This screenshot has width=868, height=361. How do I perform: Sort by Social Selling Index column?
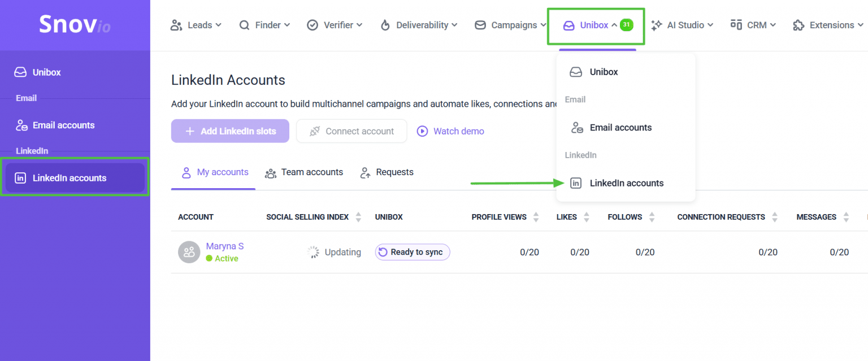click(358, 217)
